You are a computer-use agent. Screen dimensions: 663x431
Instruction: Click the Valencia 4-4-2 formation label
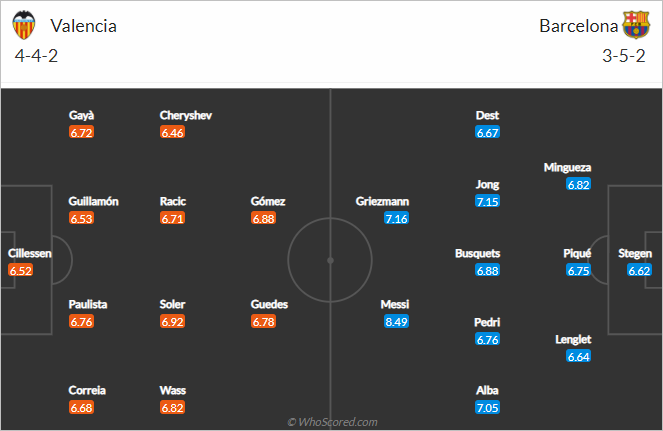pos(36,56)
